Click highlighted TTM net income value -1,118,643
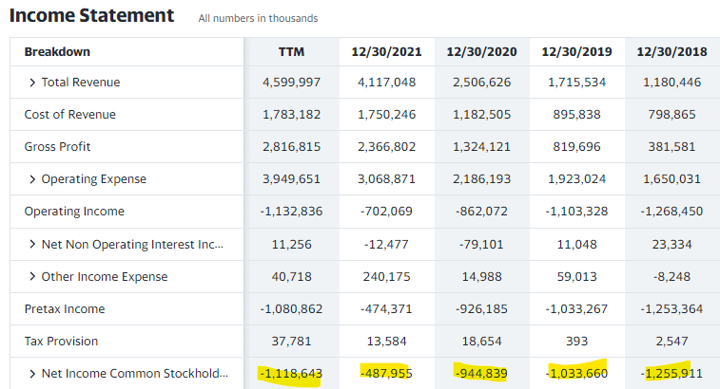Image resolution: width=720 pixels, height=389 pixels. pyautogui.click(x=291, y=374)
